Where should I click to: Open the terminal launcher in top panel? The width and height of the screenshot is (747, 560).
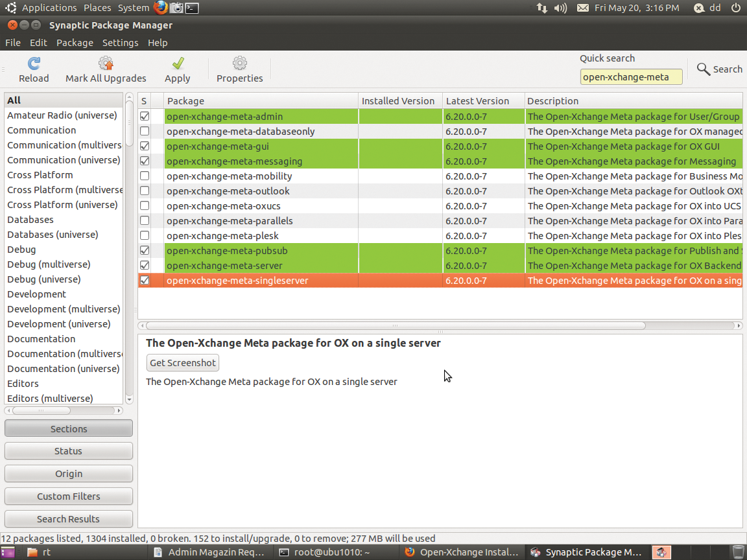(x=192, y=8)
